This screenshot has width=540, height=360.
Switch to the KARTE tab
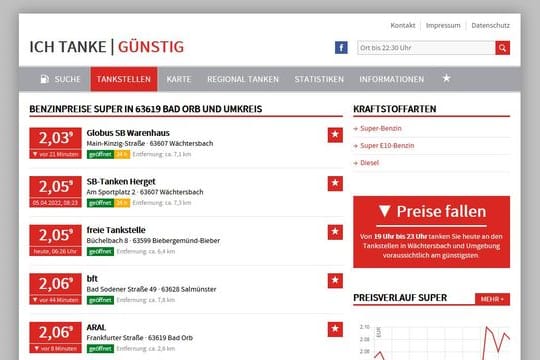179,79
